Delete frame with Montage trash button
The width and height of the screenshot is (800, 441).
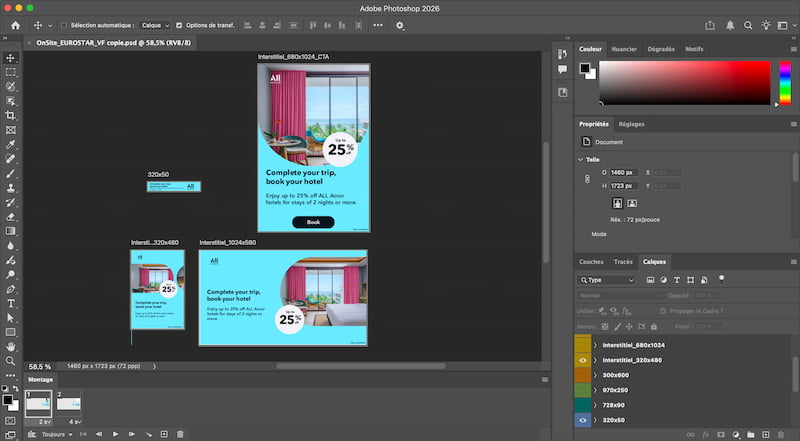180,434
